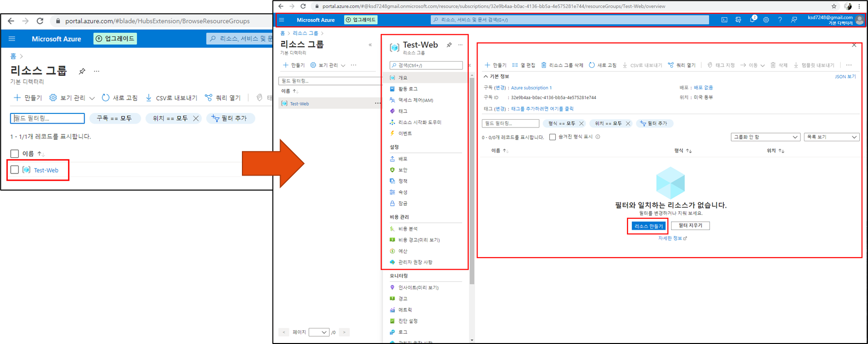Open Test-Web link in left window list

[46, 170]
